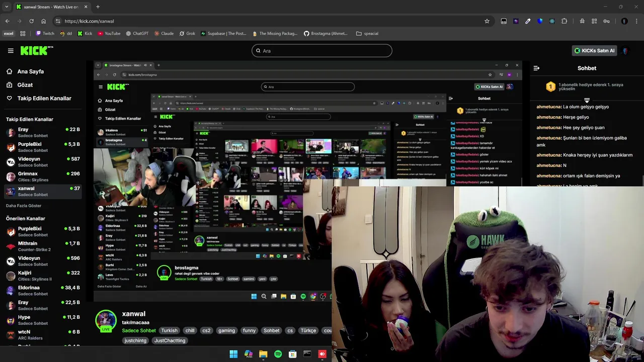644x362 pixels.
Task: Open Grimnax channel playing Cities: Skylines
Action: pos(42,176)
